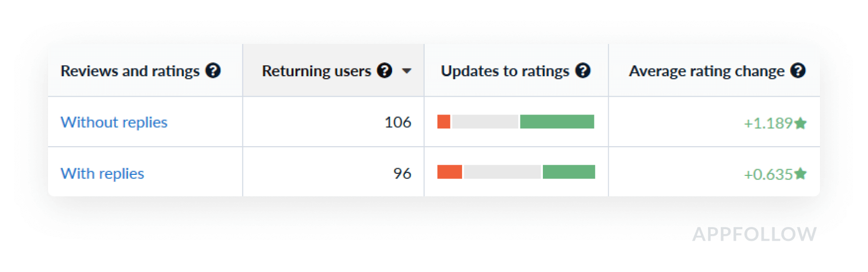Click green segment in With replies bar
The width and height of the screenshot is (868, 272).
coord(569,172)
